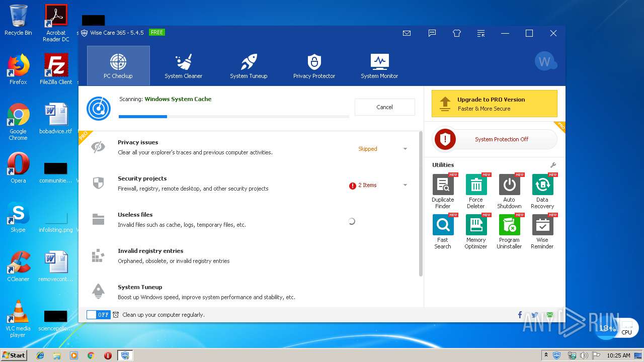Open the System Tuneup tab
The width and height of the screenshot is (644, 362).
[x=249, y=65]
